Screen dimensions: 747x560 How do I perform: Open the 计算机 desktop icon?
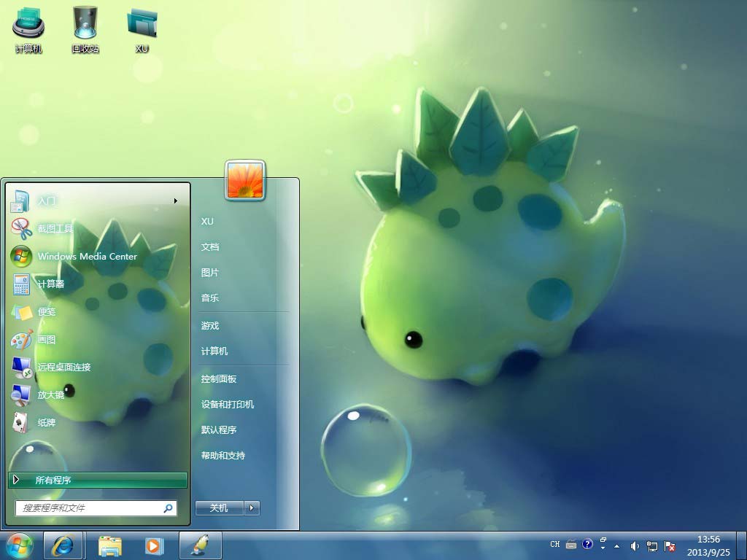pos(28,28)
